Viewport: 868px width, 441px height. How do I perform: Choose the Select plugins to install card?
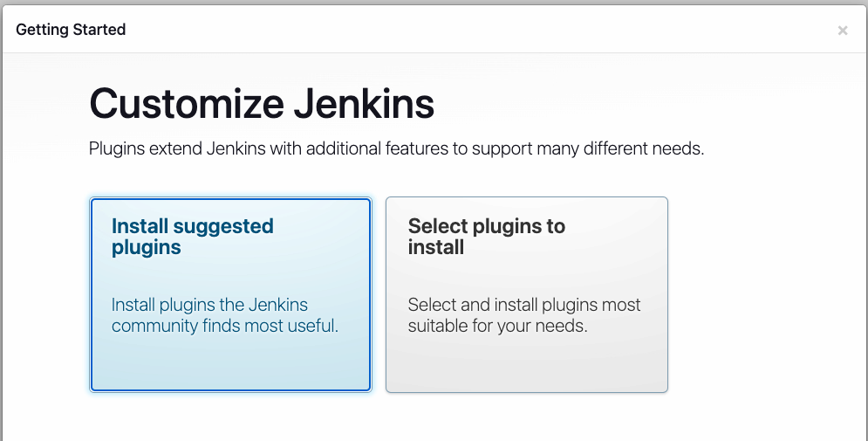click(527, 295)
